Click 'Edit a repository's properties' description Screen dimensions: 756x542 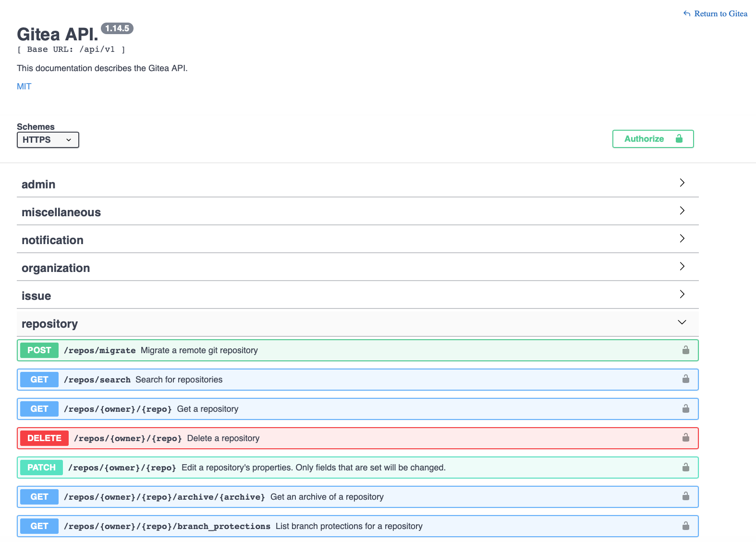pyautogui.click(x=314, y=468)
